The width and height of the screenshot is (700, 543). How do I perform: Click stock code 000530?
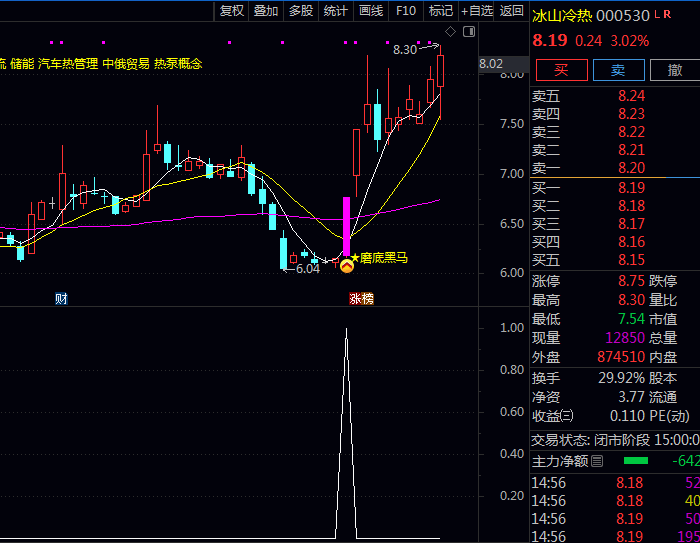[623, 16]
